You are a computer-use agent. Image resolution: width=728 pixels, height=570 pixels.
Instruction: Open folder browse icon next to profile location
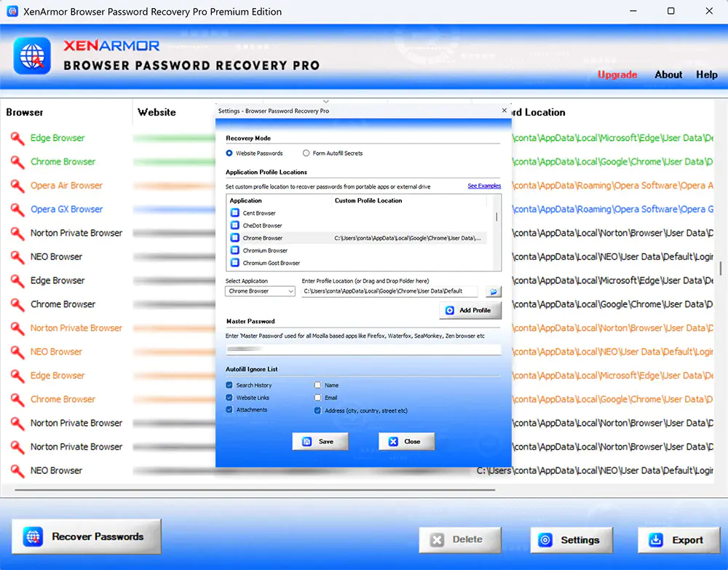point(493,291)
